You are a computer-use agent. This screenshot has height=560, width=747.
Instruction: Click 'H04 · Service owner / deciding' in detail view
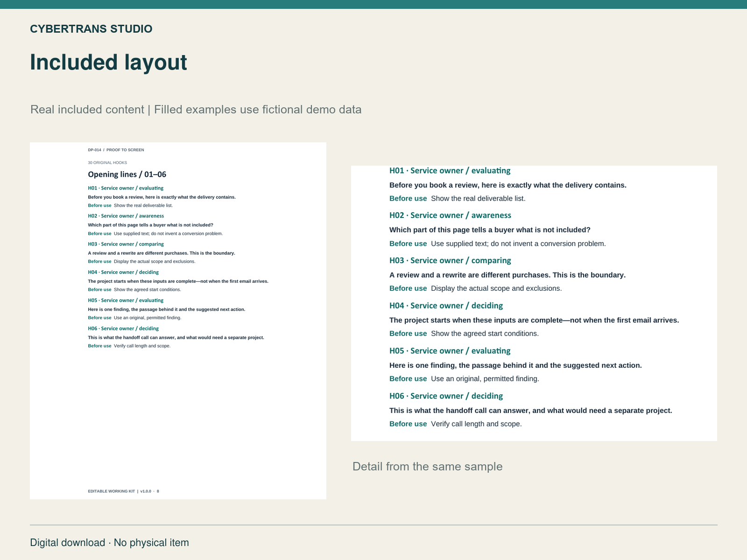tap(446, 306)
